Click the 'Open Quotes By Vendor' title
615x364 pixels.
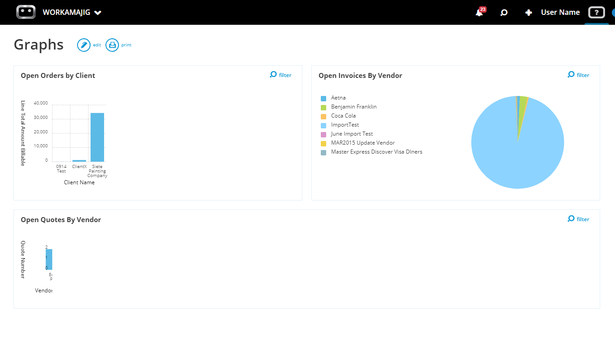point(61,220)
